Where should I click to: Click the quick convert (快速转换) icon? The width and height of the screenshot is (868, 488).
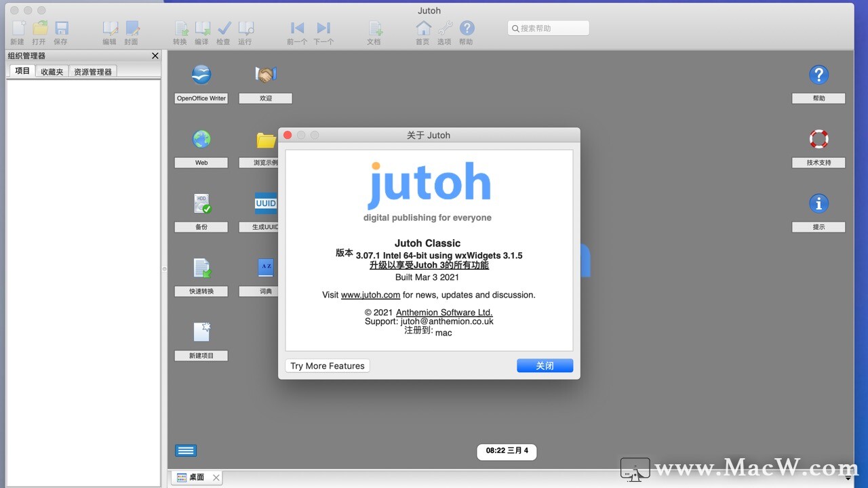[201, 268]
